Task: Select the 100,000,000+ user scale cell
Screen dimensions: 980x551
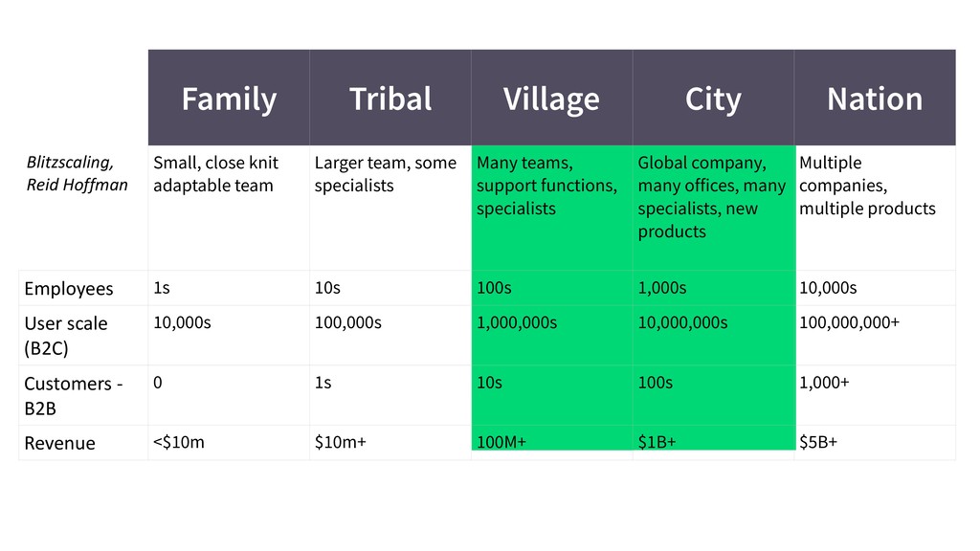Action: pyautogui.click(x=875, y=336)
